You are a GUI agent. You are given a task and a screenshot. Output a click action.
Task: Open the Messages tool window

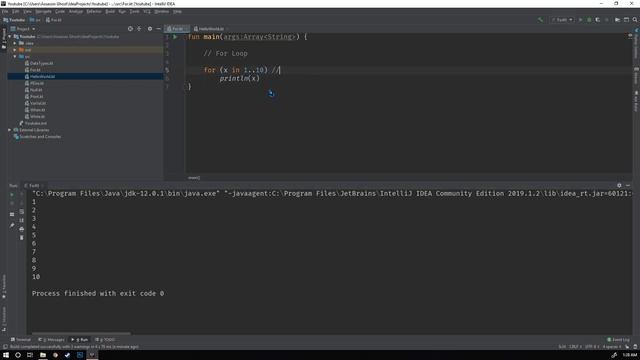point(51,340)
